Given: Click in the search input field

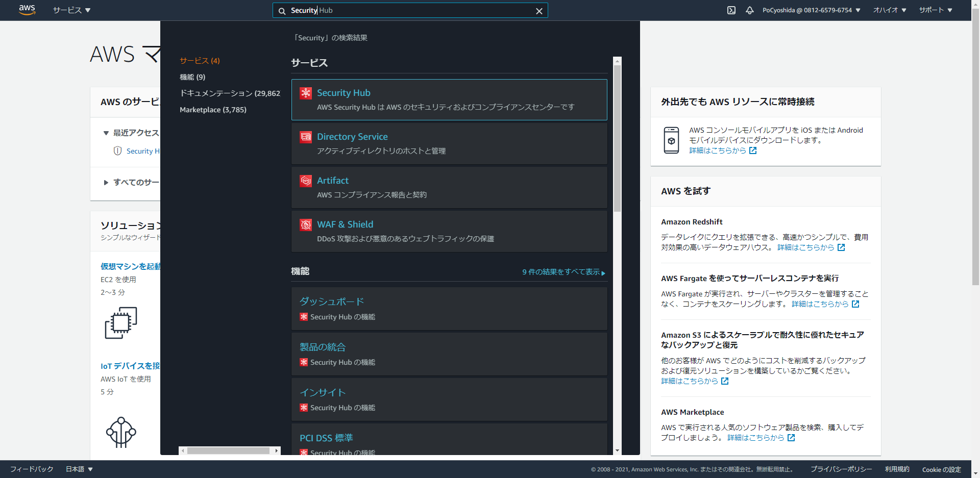Looking at the screenshot, I should 410,11.
